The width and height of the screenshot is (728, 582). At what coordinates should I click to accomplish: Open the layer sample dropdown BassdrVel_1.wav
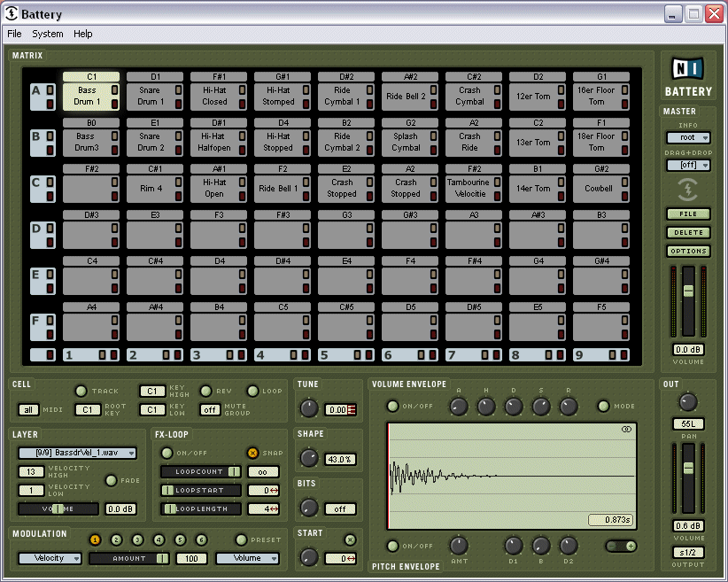(77, 453)
